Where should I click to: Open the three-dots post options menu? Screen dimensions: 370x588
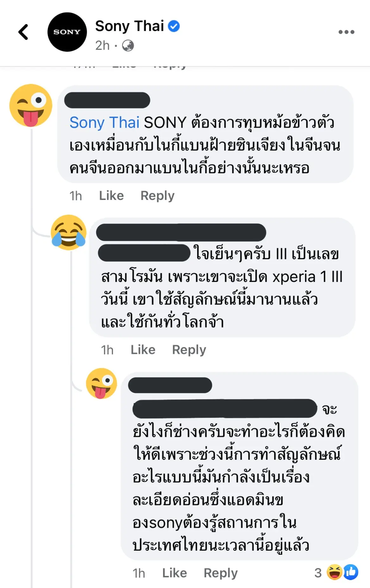point(346,32)
